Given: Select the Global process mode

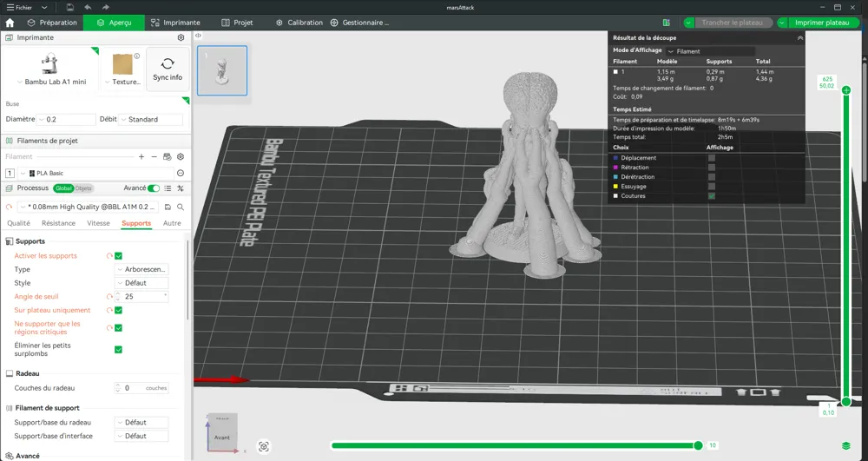Looking at the screenshot, I should (x=63, y=188).
